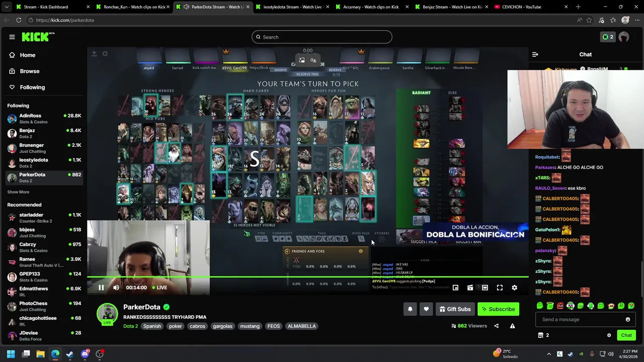Collapse the chat panel arrow icon
This screenshot has width=644, height=362.
[535, 54]
